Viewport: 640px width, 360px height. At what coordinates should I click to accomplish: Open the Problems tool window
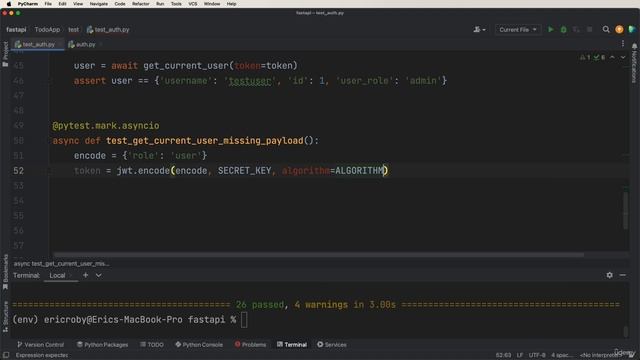250,344
